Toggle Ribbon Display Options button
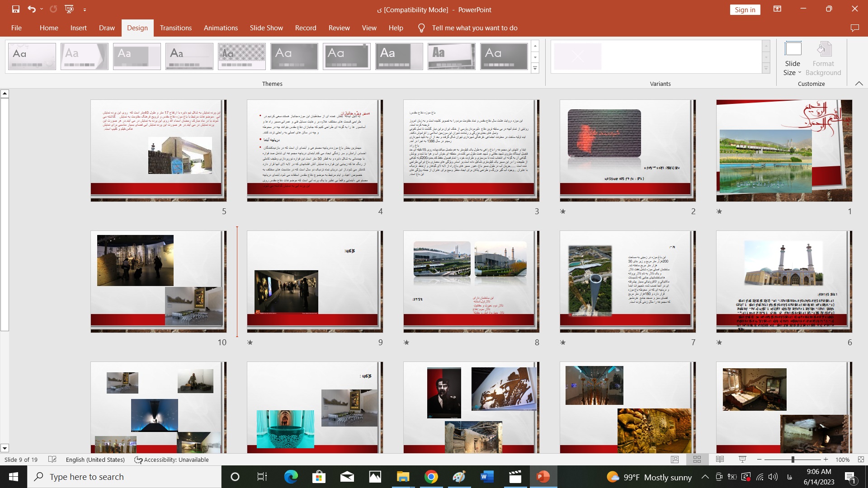This screenshot has width=868, height=488. tap(777, 9)
